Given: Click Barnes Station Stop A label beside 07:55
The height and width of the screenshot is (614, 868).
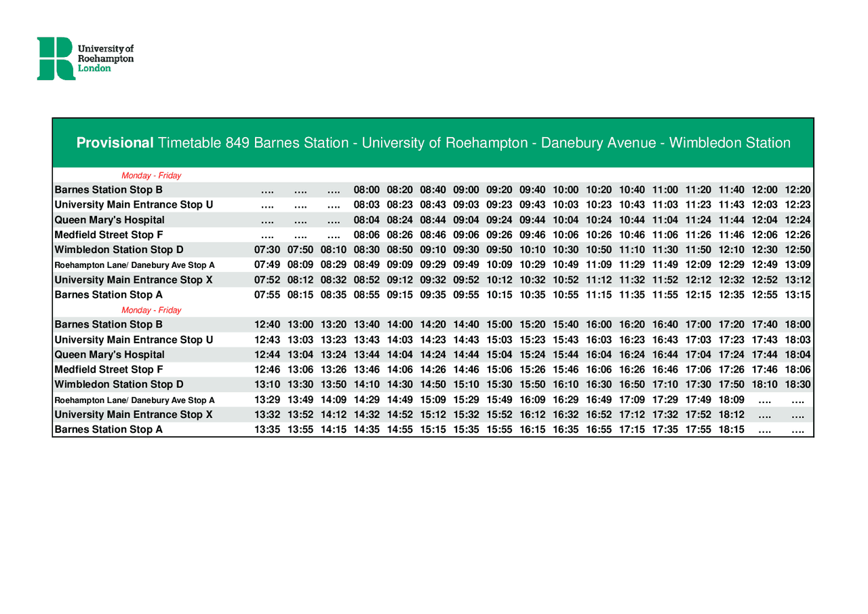Looking at the screenshot, I should point(108,294).
